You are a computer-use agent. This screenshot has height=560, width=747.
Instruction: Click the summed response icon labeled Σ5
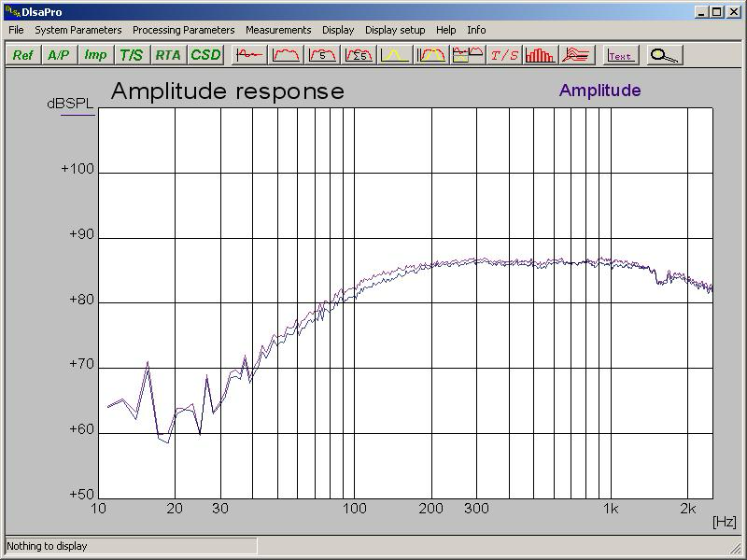tap(359, 55)
